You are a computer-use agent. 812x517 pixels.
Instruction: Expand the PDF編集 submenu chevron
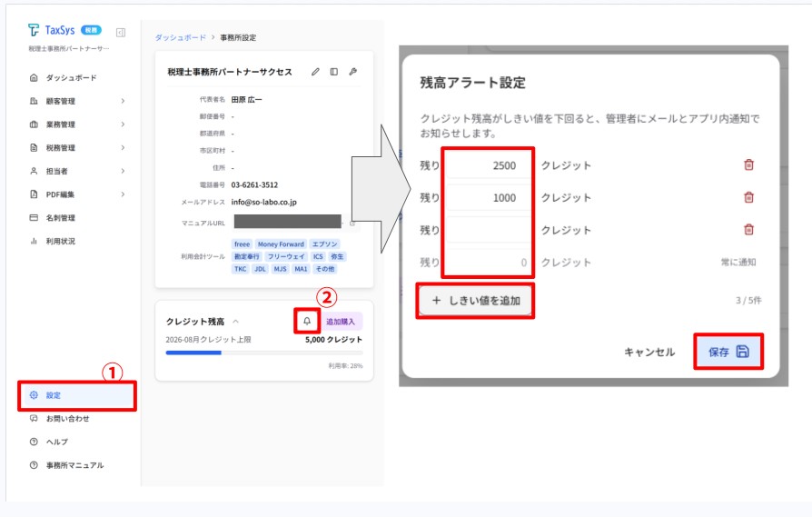[123, 194]
